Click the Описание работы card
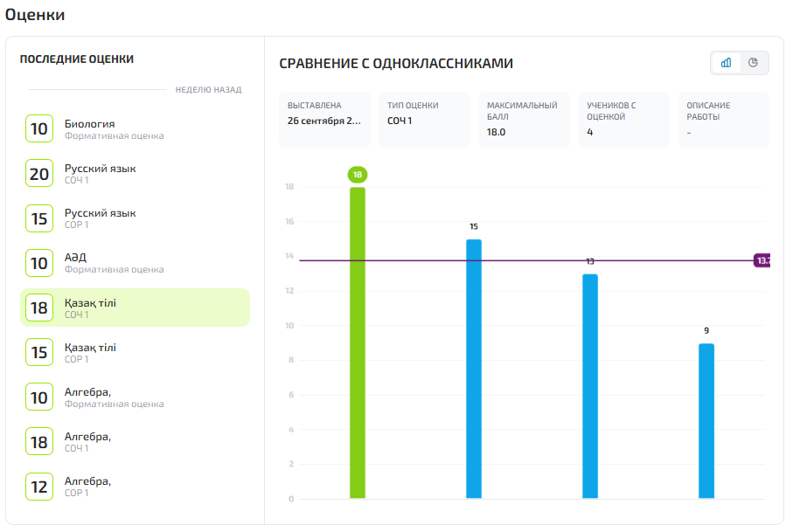 tap(723, 120)
